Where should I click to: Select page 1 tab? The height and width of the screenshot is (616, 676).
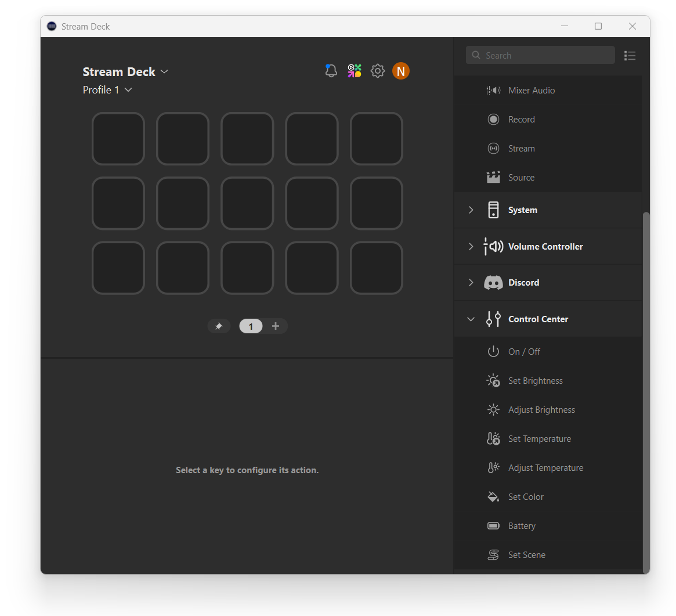(251, 326)
